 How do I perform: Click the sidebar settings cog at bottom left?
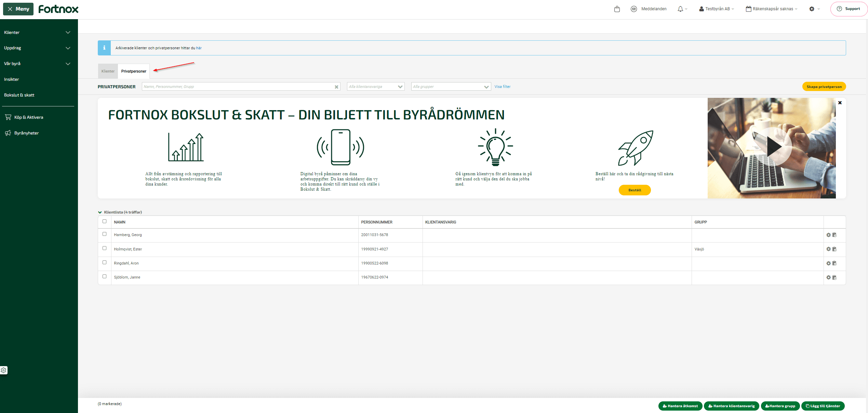[x=4, y=370]
